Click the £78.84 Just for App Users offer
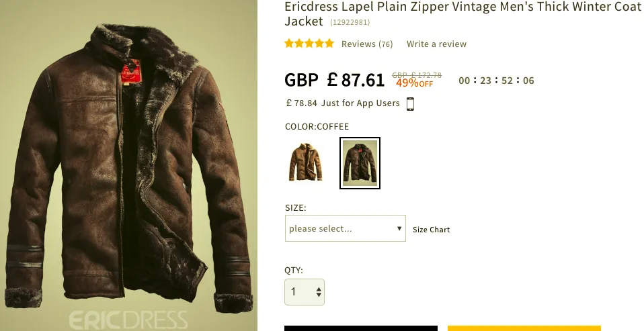 pos(343,103)
